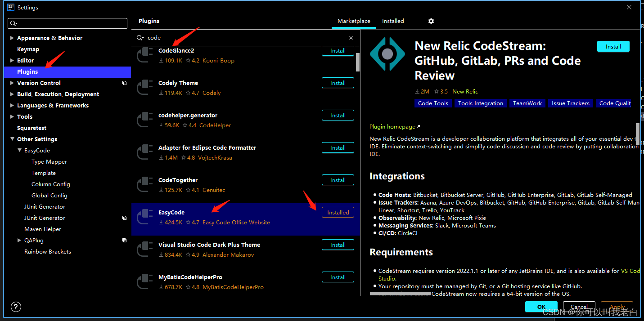644x321 pixels.
Task: Select Plugins in settings tree
Action: click(68, 72)
